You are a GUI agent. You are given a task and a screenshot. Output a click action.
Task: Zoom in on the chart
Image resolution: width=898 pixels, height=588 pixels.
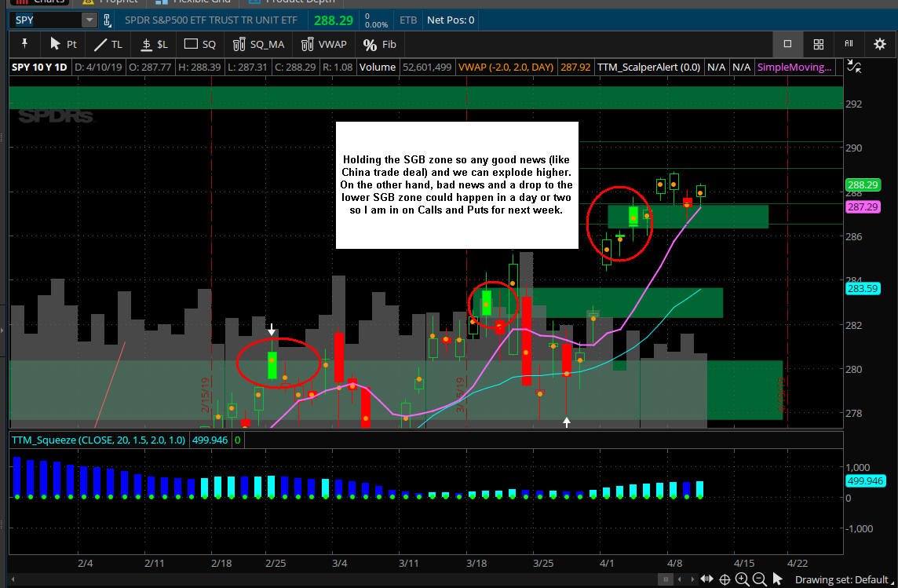(x=743, y=579)
